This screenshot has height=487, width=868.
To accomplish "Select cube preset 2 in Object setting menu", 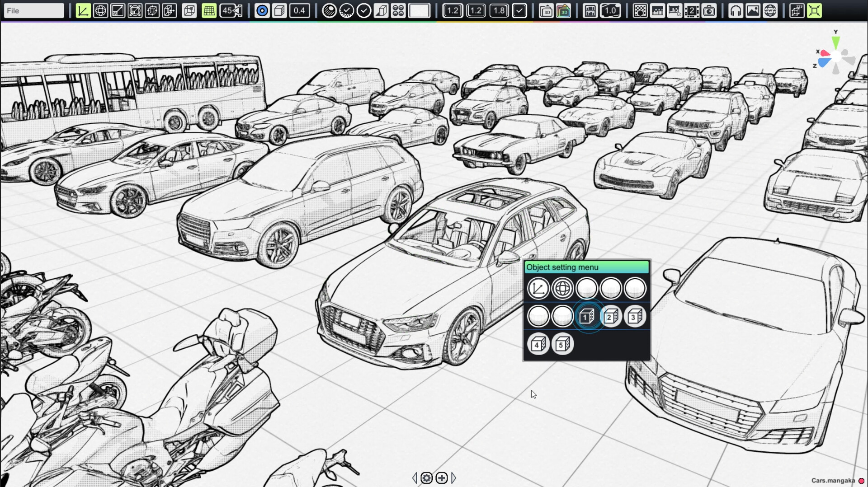I will tap(610, 317).
